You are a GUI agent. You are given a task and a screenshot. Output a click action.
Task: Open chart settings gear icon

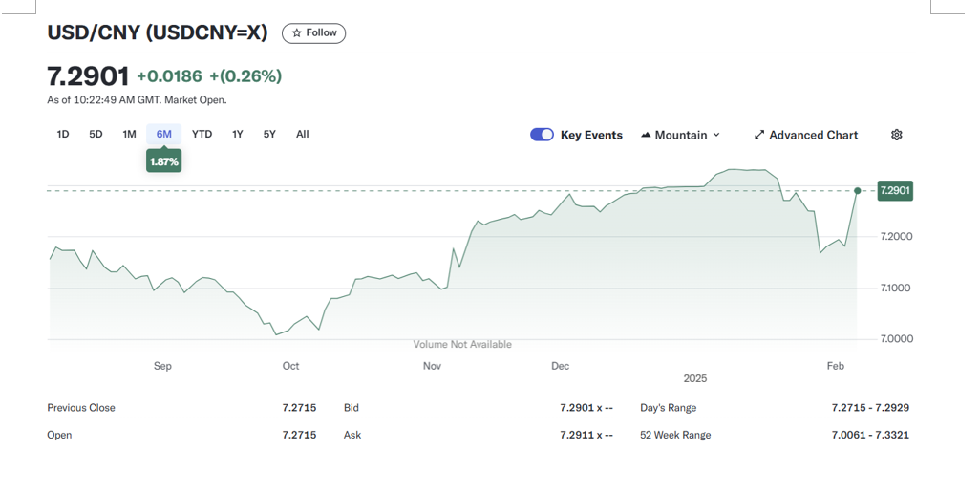click(896, 135)
